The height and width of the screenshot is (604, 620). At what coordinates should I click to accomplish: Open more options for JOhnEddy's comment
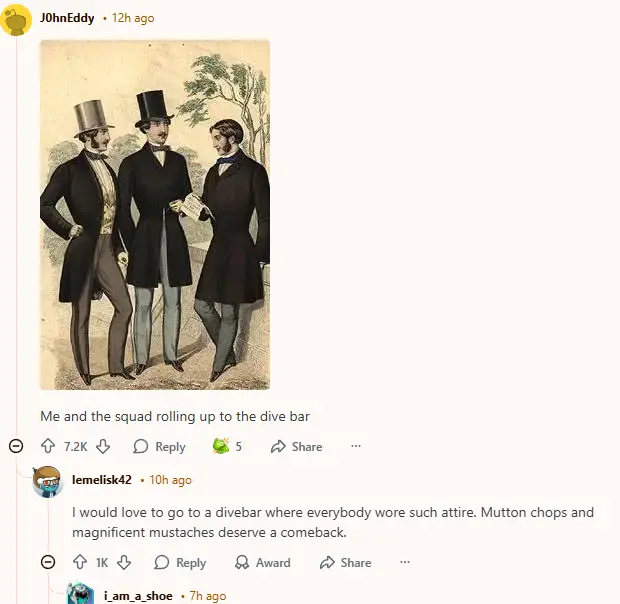(356, 446)
